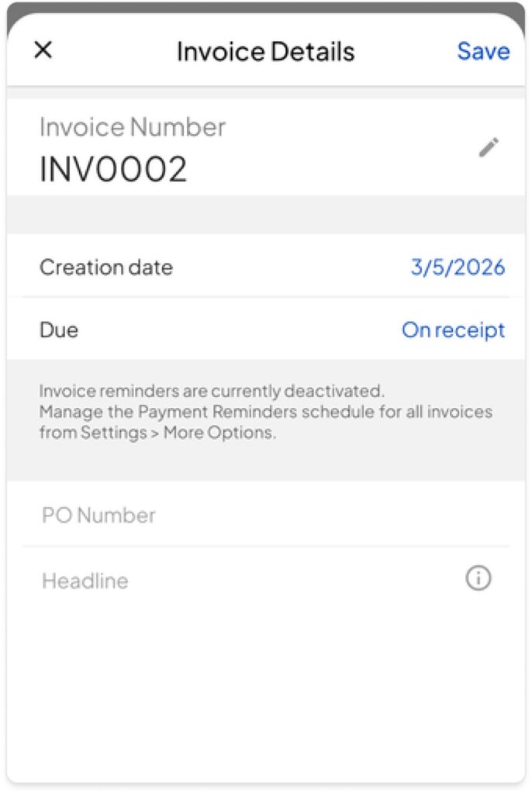Change the creation date 3/5/2026
Screen dimensions: 532x794
(x=458, y=268)
